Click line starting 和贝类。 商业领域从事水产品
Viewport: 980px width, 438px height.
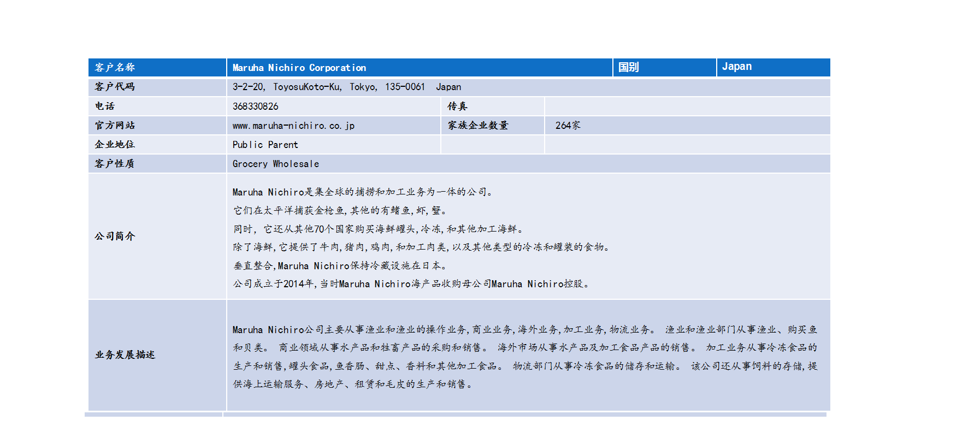(525, 347)
